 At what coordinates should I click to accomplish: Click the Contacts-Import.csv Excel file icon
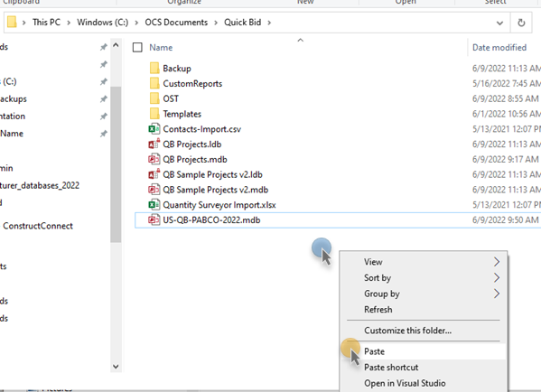(x=154, y=129)
